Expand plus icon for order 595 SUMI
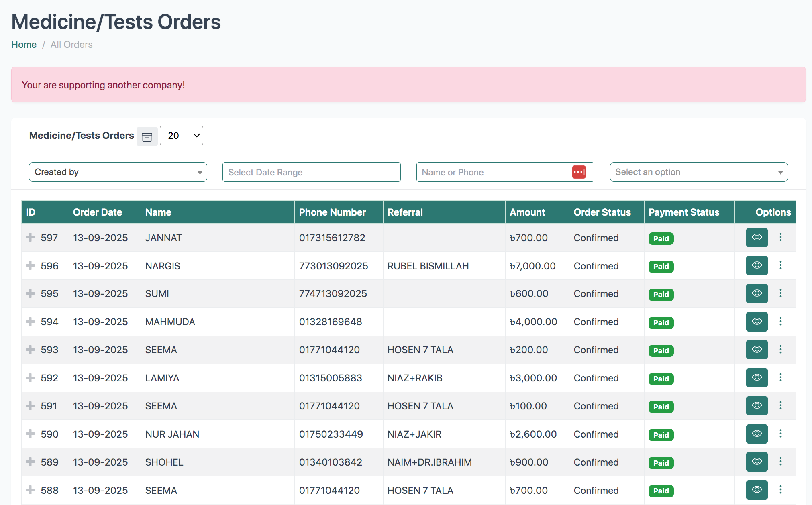 [30, 293]
